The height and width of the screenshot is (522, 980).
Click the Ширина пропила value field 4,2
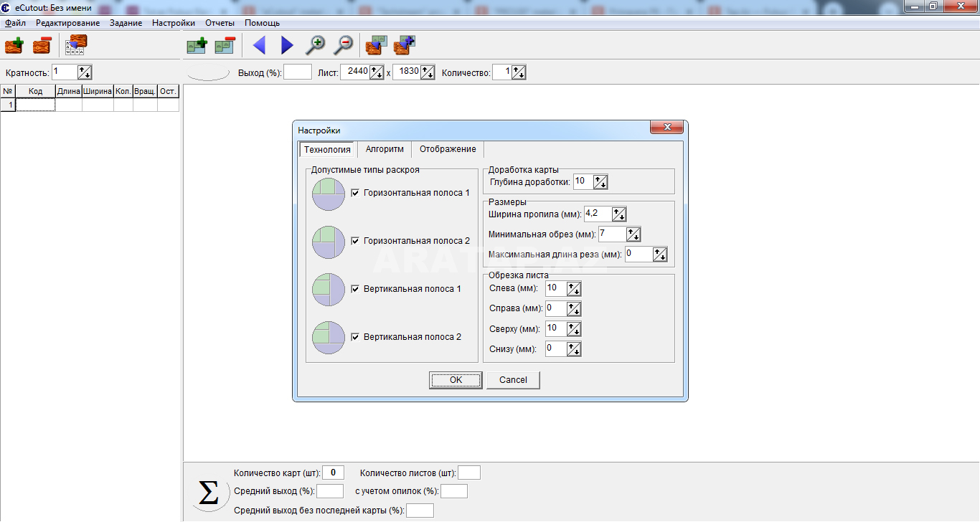(598, 214)
